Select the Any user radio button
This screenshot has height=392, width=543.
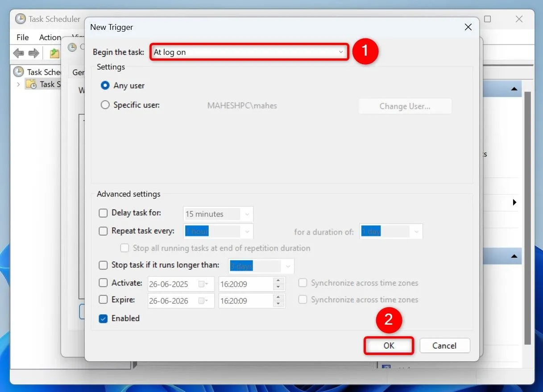(x=105, y=85)
